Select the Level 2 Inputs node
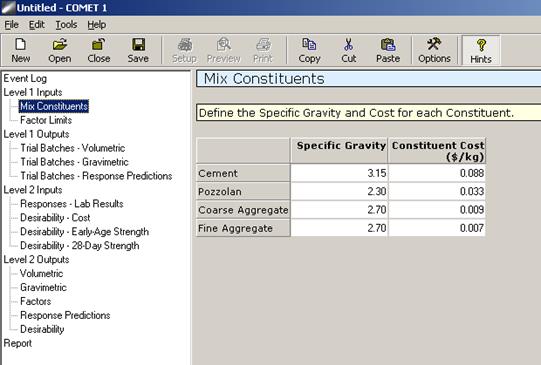Screen dimensions: 541x365 tap(33, 190)
